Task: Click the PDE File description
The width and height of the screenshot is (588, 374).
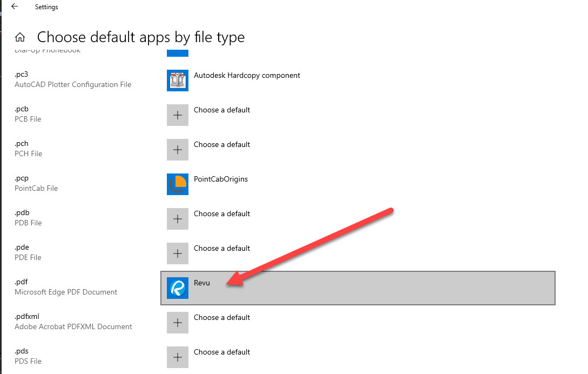Action: (x=28, y=257)
